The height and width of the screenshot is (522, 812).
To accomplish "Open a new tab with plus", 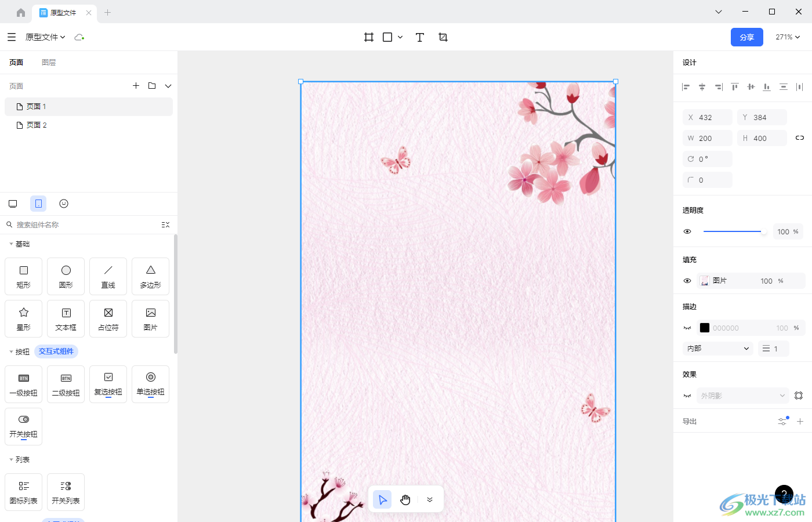I will [x=107, y=12].
